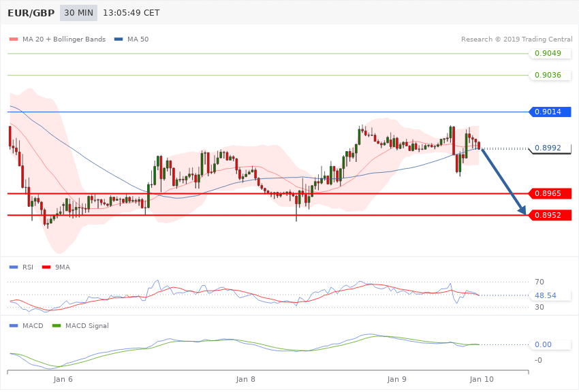The width and height of the screenshot is (579, 392).
Task: Click the 0.8992 current price tag
Action: [550, 148]
